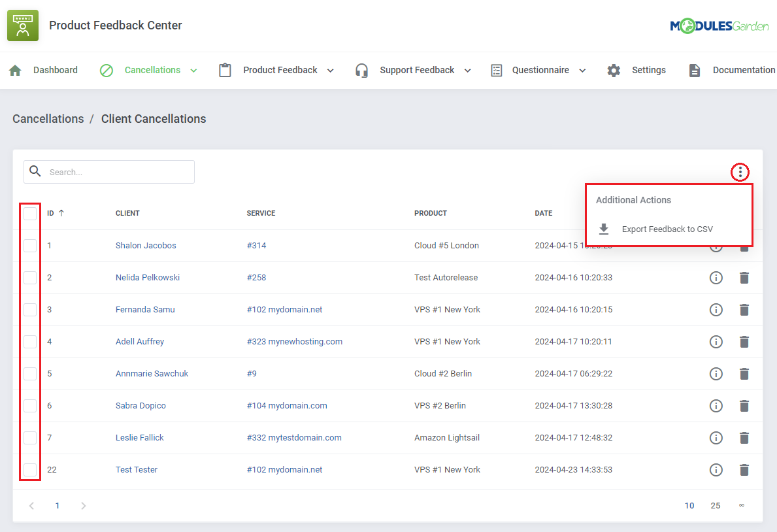The height and width of the screenshot is (532, 777).
Task: Click the Documentation file icon
Action: pos(694,71)
